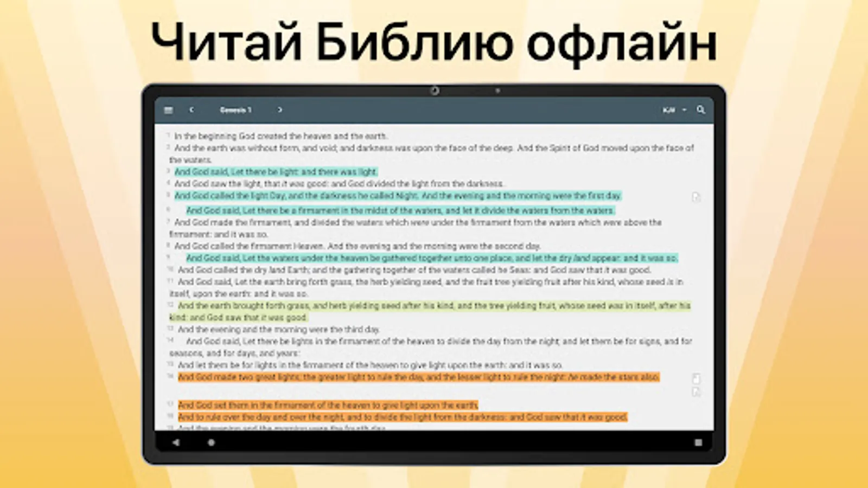Open the KJV translation dropdown
The image size is (868, 488).
[674, 110]
